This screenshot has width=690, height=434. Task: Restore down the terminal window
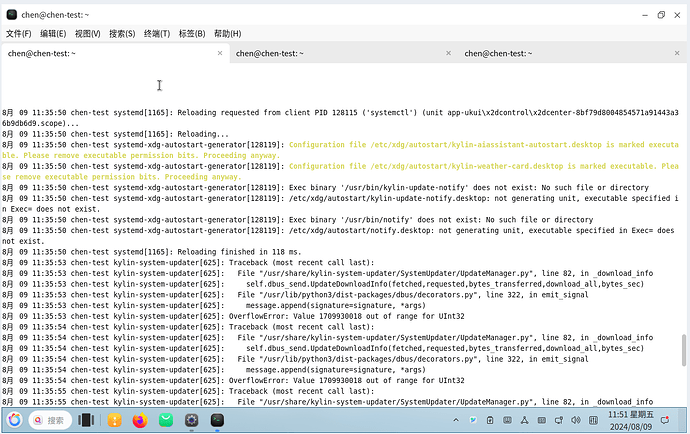(661, 15)
